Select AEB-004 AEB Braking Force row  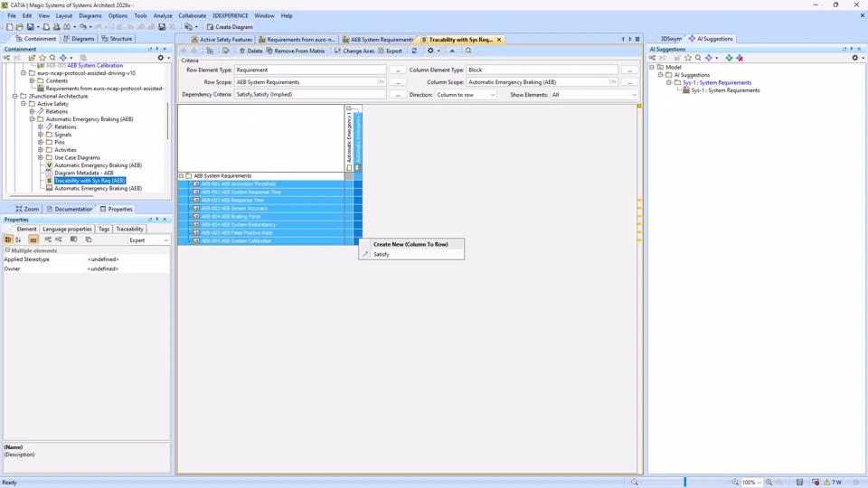pos(260,217)
